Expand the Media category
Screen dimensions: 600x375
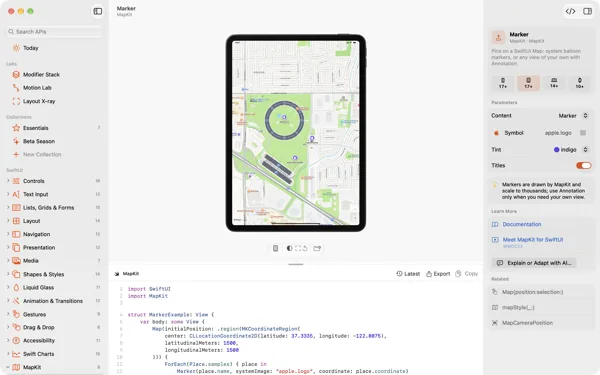8,261
